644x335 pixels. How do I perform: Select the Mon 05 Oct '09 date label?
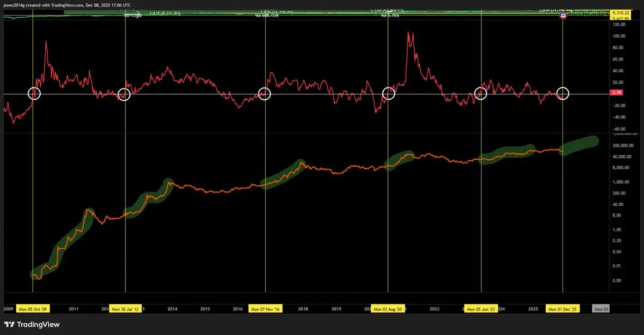33,309
